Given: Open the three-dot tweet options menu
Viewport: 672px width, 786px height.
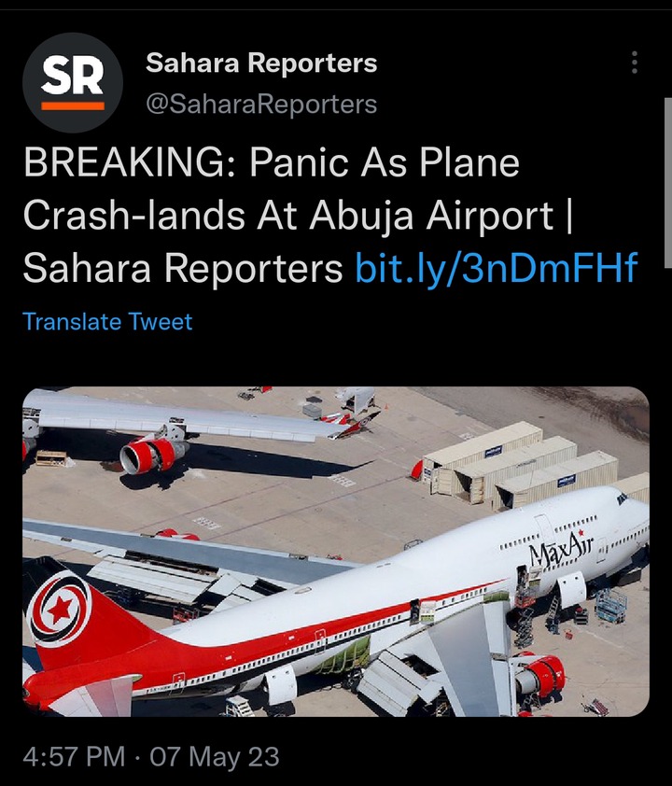Looking at the screenshot, I should point(635,63).
